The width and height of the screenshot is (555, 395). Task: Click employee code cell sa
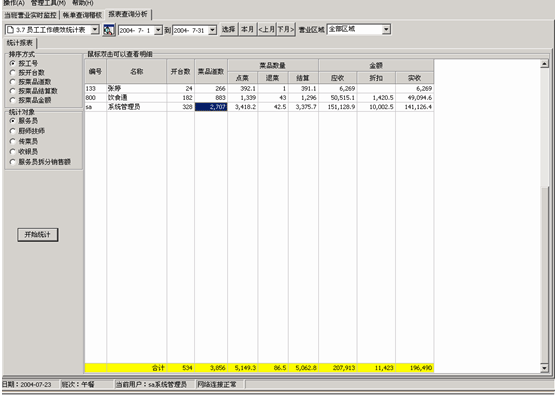(x=96, y=107)
